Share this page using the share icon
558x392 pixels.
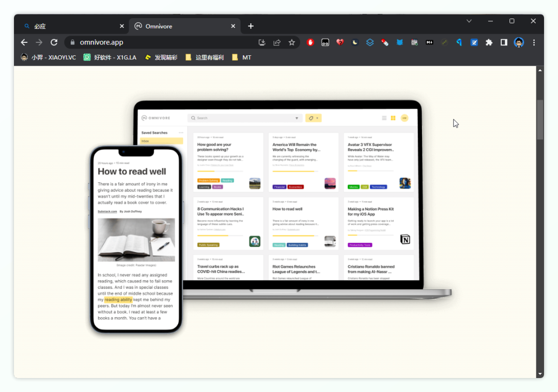click(277, 42)
